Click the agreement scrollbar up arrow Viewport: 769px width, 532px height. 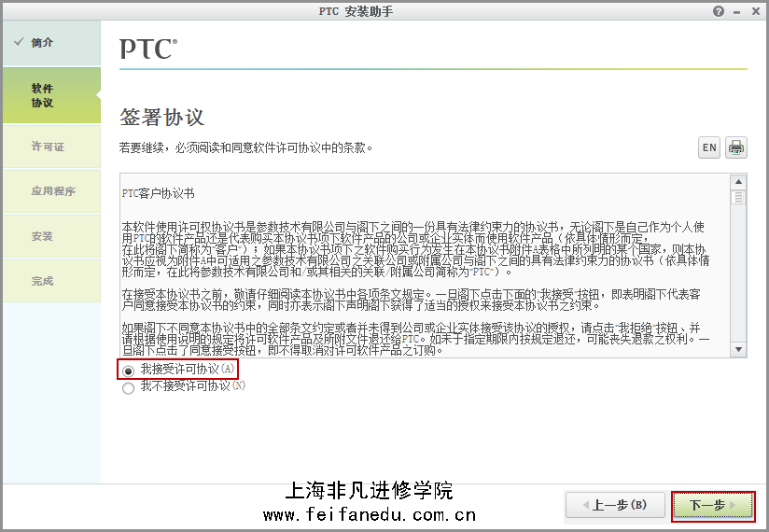(x=738, y=182)
